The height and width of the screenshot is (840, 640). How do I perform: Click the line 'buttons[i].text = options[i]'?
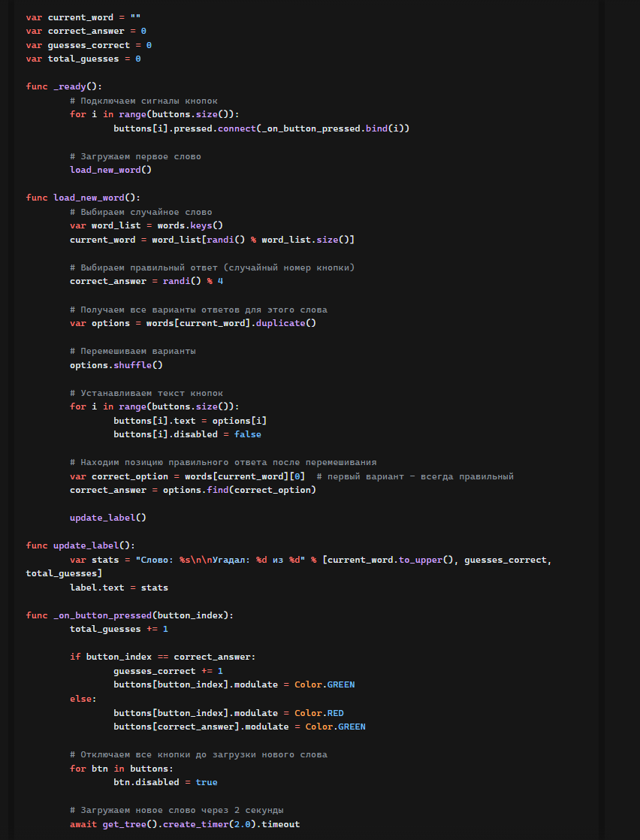[190, 421]
